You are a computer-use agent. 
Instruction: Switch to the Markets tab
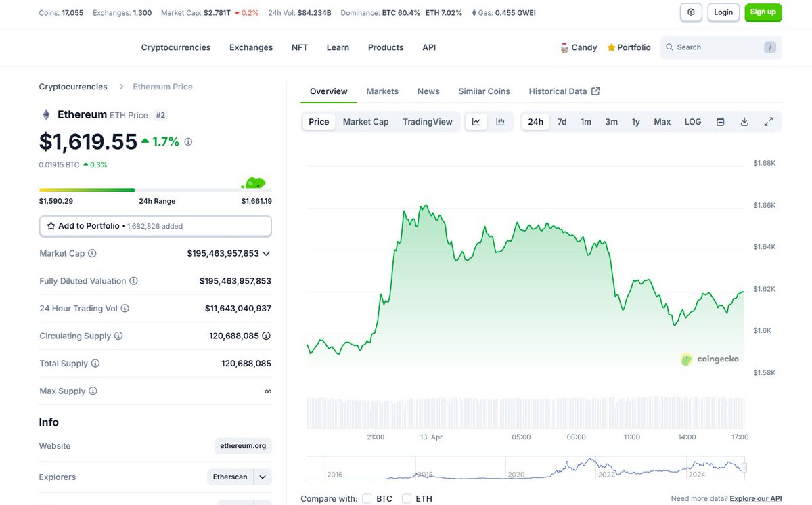click(382, 91)
